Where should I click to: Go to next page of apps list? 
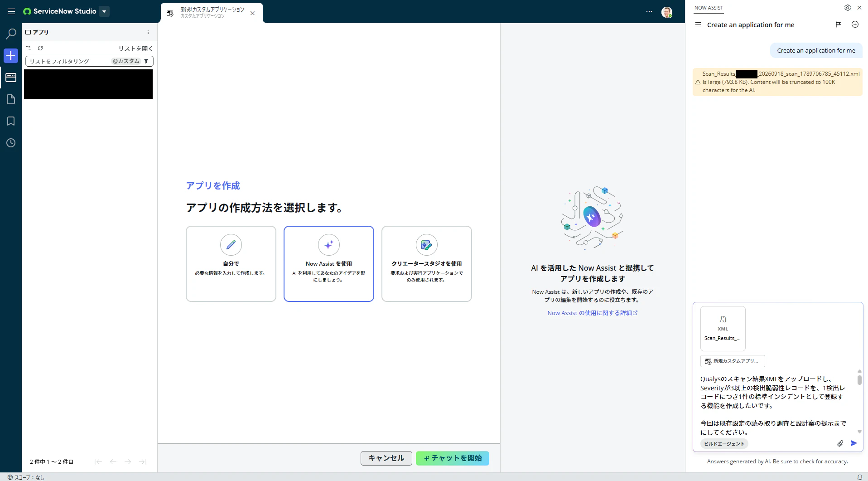[x=128, y=462]
